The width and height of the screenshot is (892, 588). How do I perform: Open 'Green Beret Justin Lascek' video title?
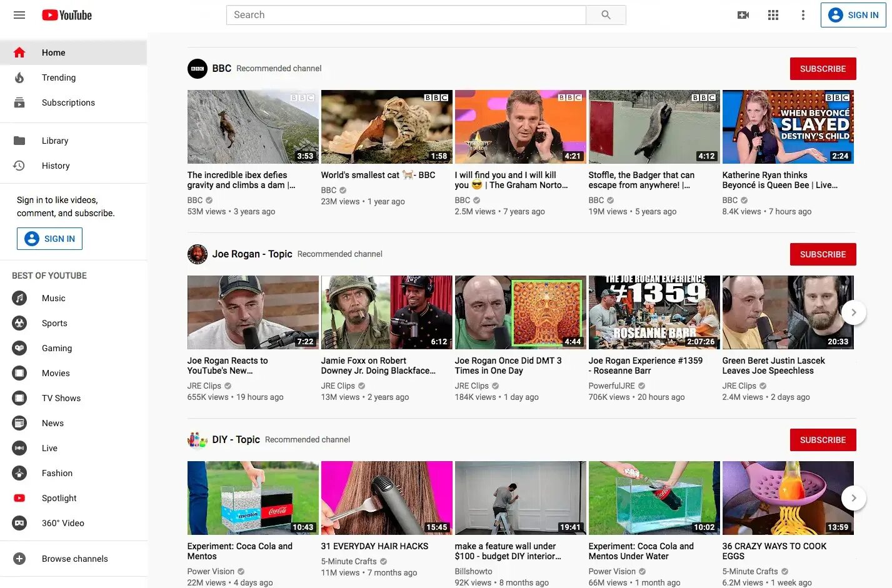(773, 366)
